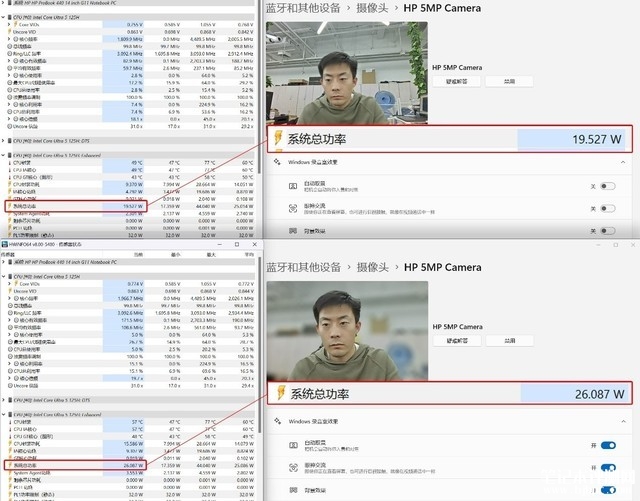Screen dimensions: 640x501
Task: Click 禁用 button beside the sharp-background camera preview
Action: (509, 81)
